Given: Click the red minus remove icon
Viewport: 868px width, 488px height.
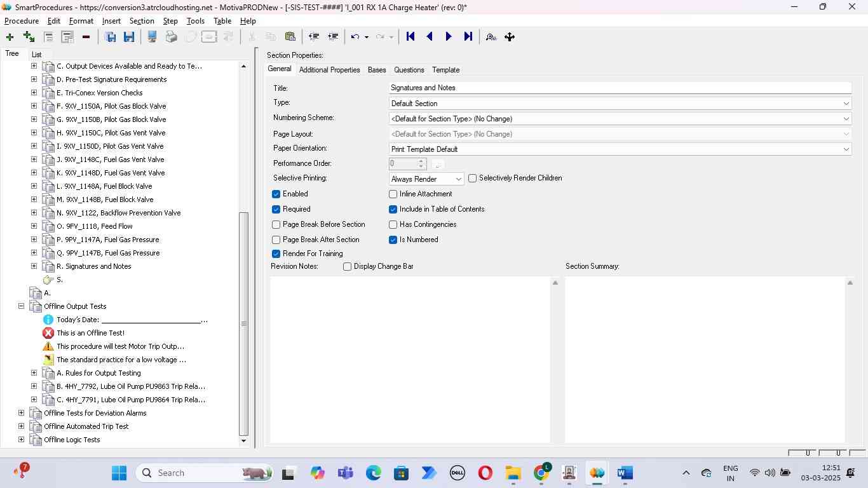Looking at the screenshot, I should [86, 37].
